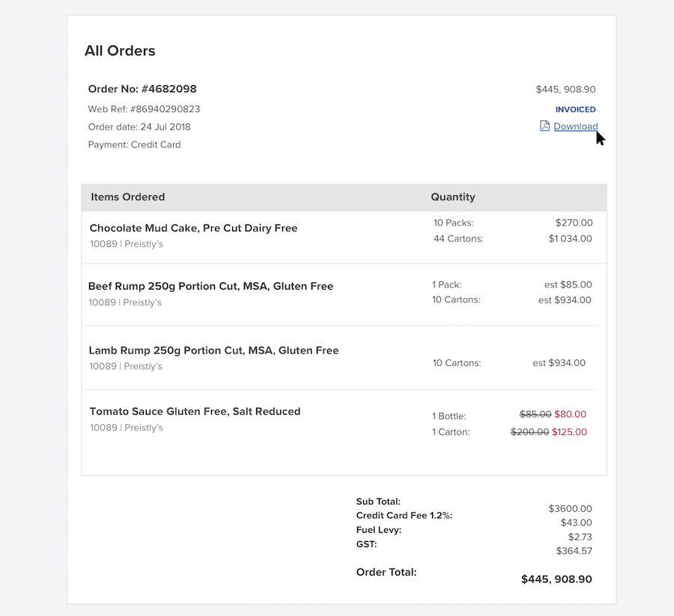
Task: Select Beef Rump 250g Portion Cut item
Action: pos(211,286)
